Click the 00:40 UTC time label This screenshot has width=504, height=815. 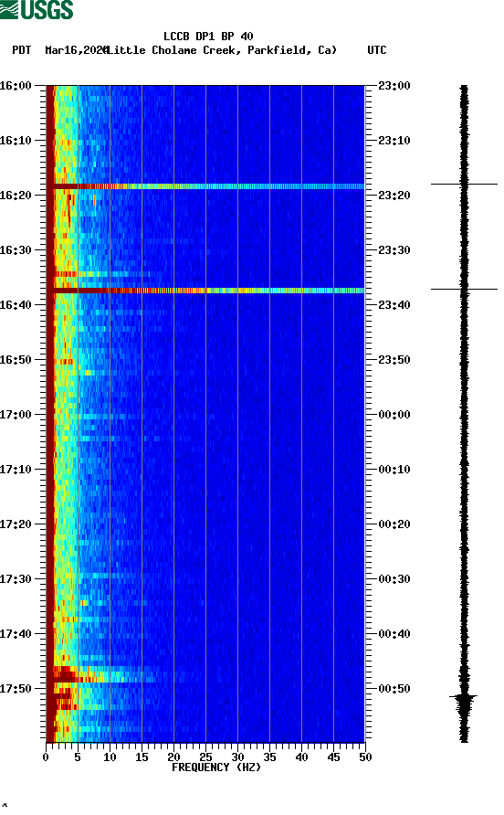pyautogui.click(x=394, y=634)
